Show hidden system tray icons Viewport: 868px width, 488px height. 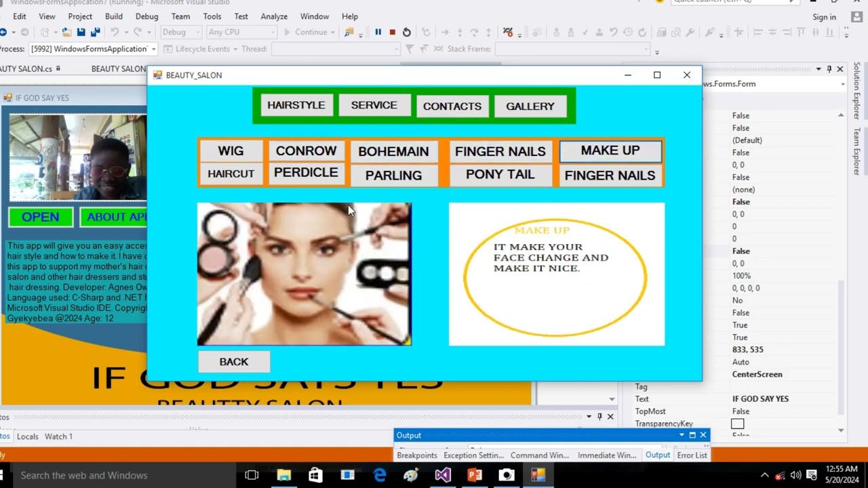(x=764, y=475)
